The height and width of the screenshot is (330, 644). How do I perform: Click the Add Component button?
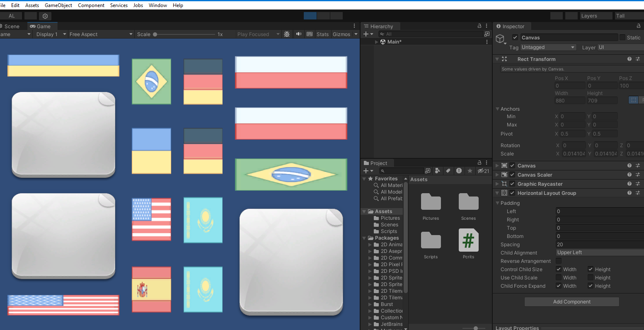[572, 301]
